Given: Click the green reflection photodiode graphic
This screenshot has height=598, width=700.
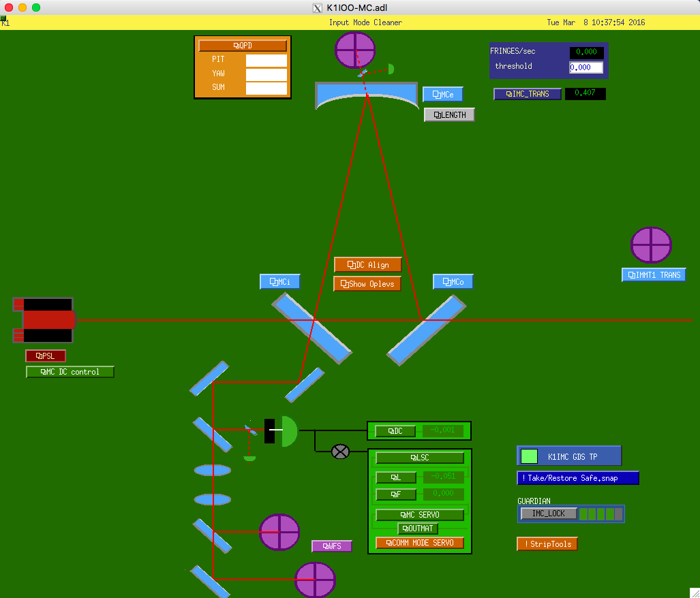Looking at the screenshot, I should [x=289, y=430].
